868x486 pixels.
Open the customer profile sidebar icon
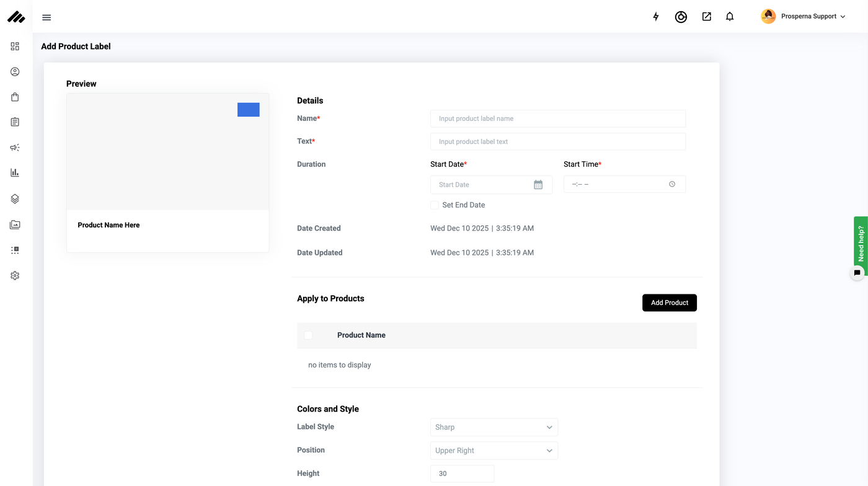15,72
